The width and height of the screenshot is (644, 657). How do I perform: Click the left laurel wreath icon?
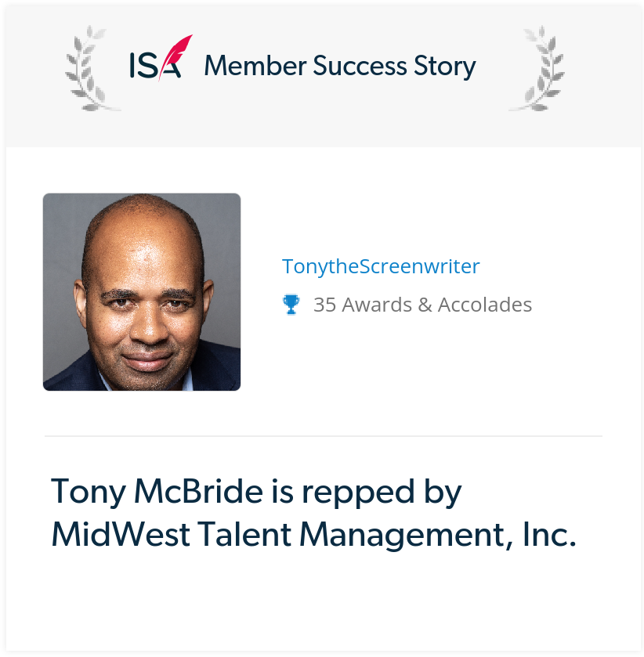[92, 68]
